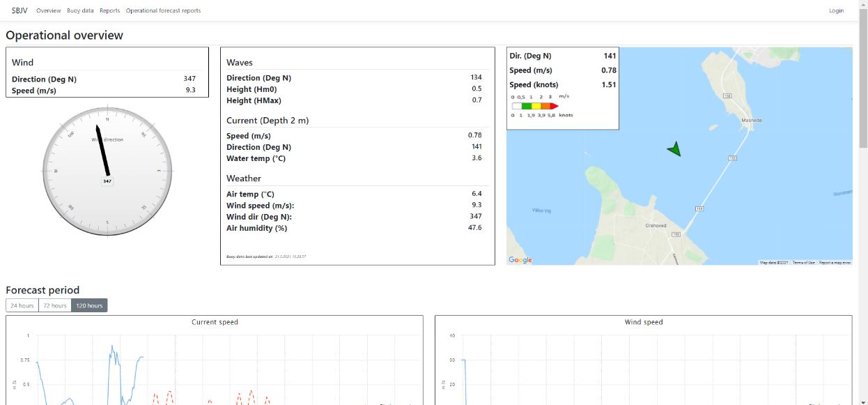Image resolution: width=868 pixels, height=405 pixels.
Task: Click Current (Depth 2 m) heading
Action: tap(268, 120)
